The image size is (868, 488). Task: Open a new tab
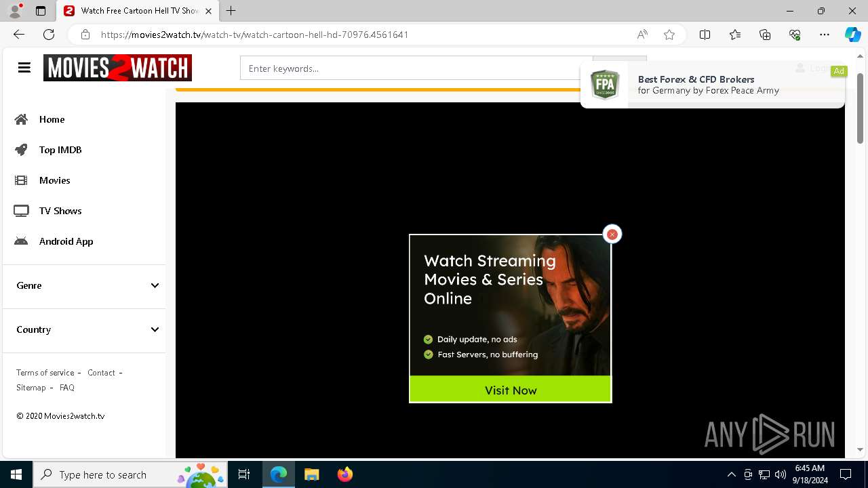pos(231,11)
